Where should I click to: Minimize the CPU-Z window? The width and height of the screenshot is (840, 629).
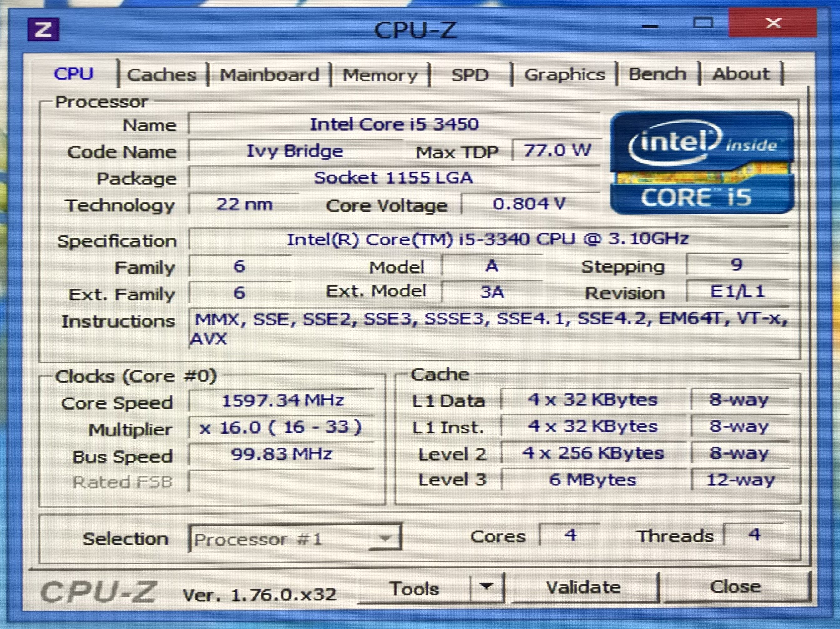point(650,27)
